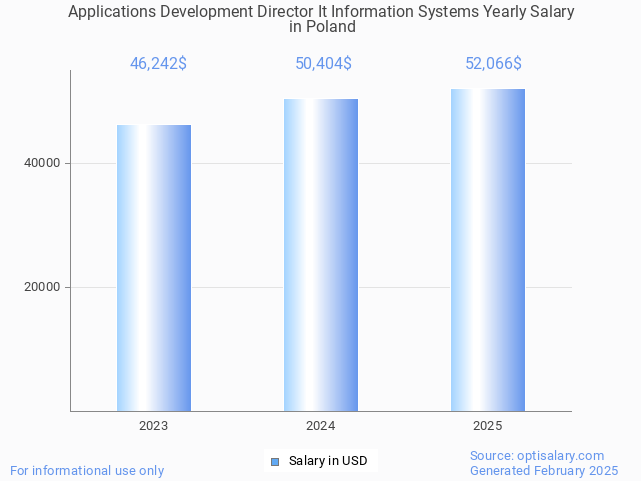
Task: Select the 50,404$ value label
Action: tap(323, 64)
